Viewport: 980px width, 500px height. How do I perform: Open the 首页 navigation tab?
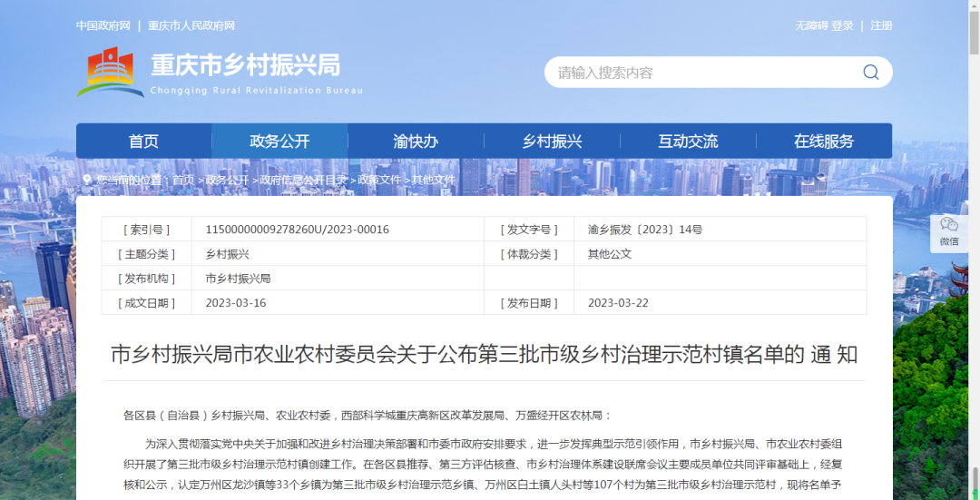pos(143,142)
